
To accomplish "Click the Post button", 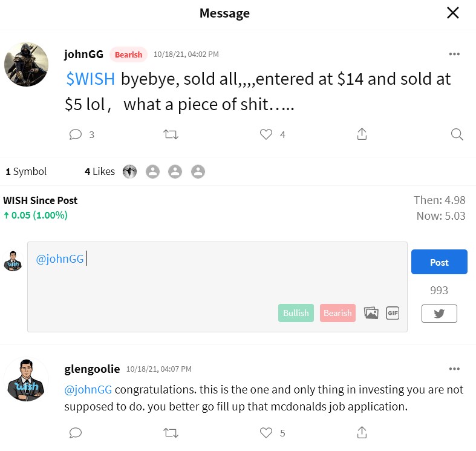I will pos(439,262).
